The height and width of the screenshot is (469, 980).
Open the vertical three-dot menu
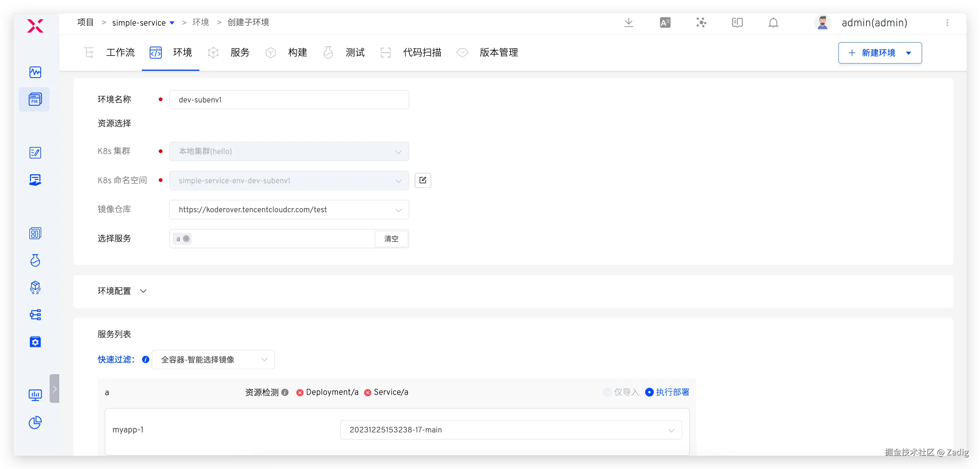click(947, 23)
